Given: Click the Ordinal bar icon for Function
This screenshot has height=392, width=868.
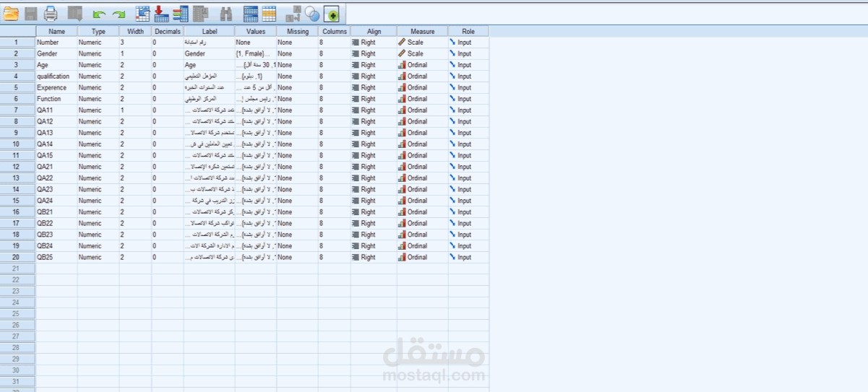Looking at the screenshot, I should click(403, 99).
